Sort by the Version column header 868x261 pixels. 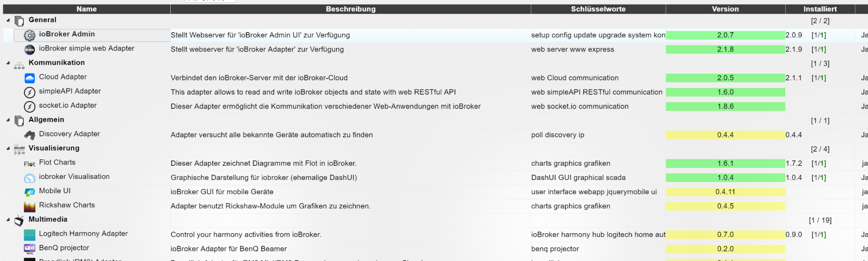pyautogui.click(x=725, y=9)
